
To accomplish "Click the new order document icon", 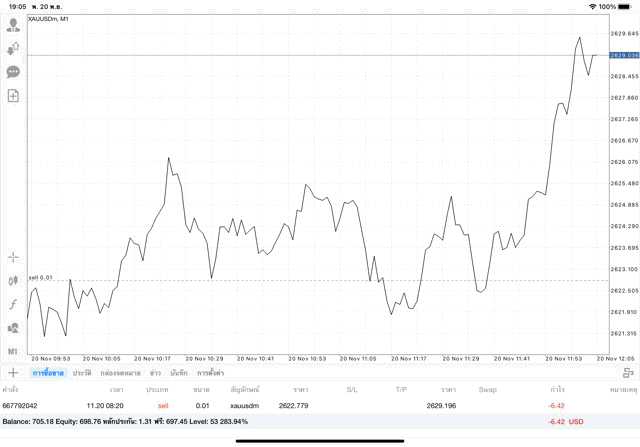I will [x=13, y=96].
